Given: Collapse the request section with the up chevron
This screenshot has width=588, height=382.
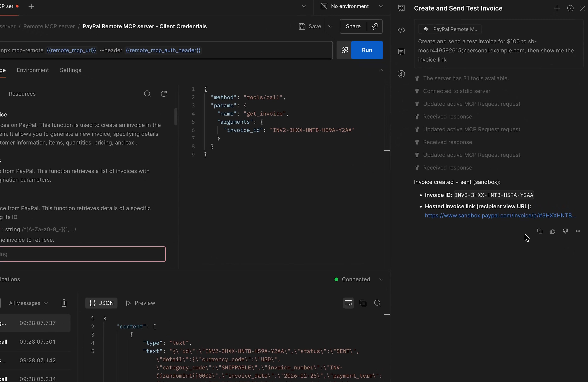Looking at the screenshot, I should [381, 70].
